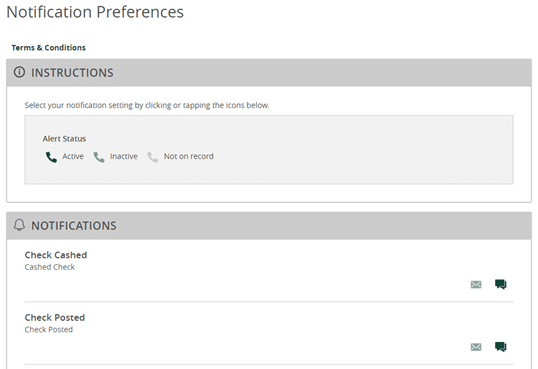Toggle text message alert for Check Cashed
This screenshot has width=538, height=369.
(501, 284)
